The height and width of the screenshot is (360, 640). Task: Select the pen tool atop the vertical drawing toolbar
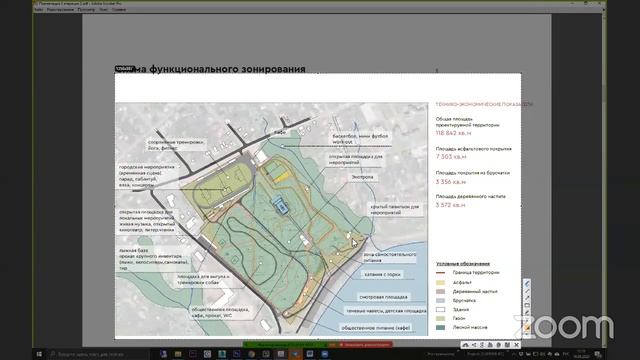click(x=527, y=284)
